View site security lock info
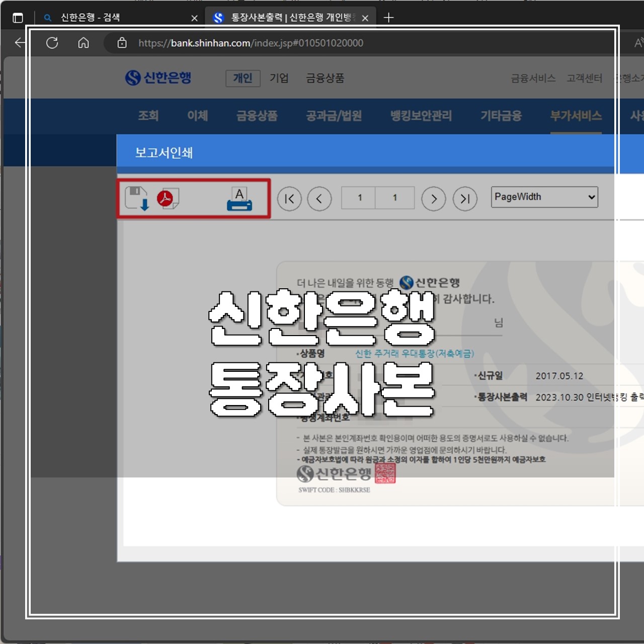 [122, 43]
